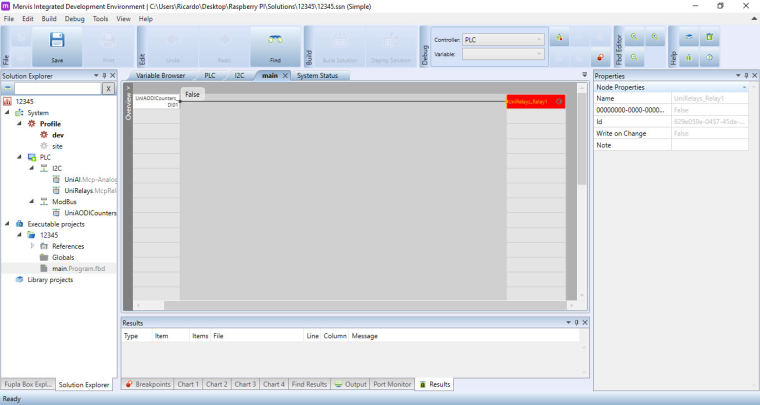Open the Controller dropdown showing PLC
Viewport: 760px width, 405px height.
504,40
